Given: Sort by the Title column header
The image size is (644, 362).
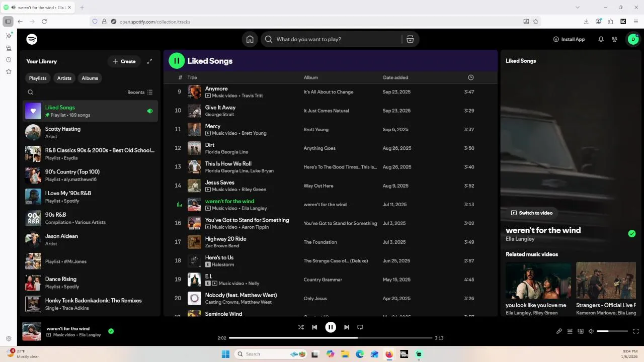Looking at the screenshot, I should pos(192,77).
